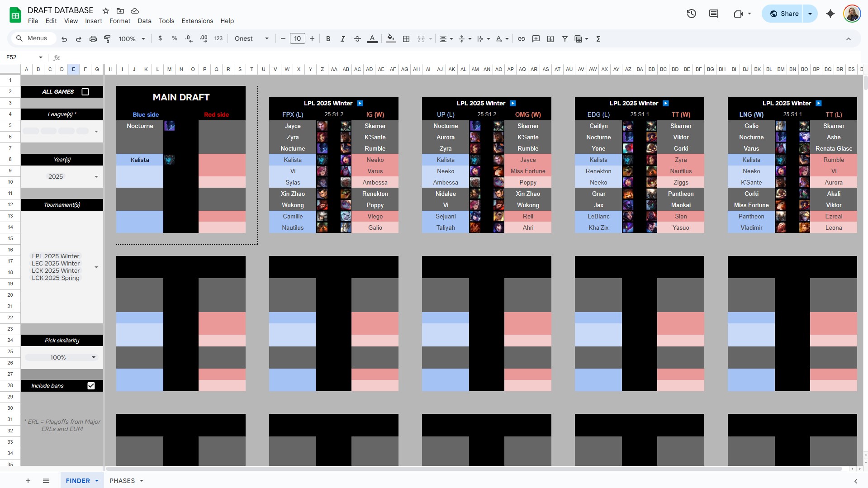Open the Data menu

click(x=145, y=21)
